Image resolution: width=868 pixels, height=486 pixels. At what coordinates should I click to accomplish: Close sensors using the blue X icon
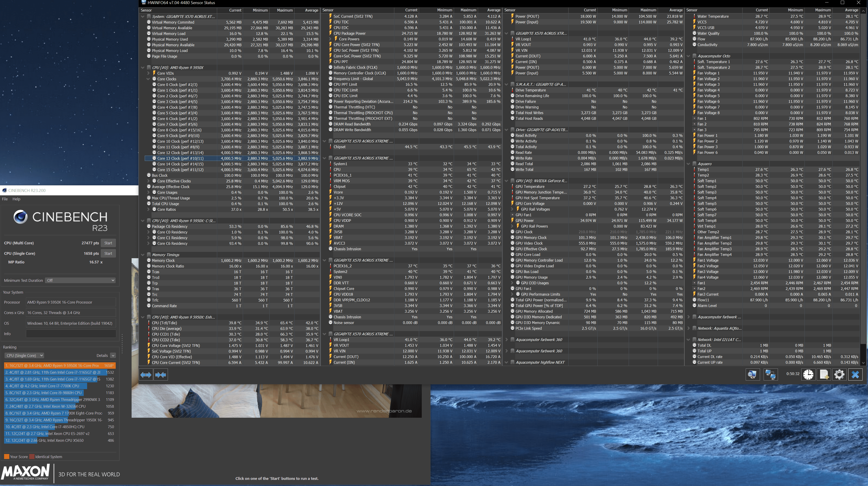855,374
